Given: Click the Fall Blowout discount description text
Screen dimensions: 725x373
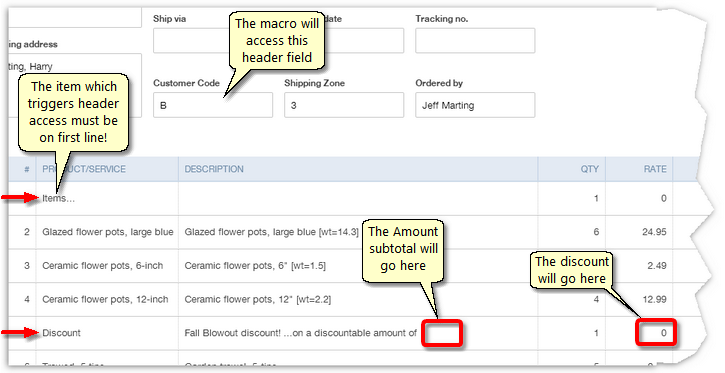Looking at the screenshot, I should 301,333.
